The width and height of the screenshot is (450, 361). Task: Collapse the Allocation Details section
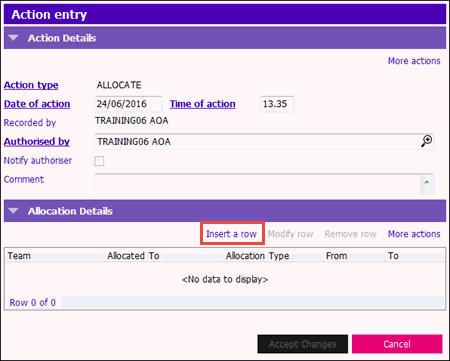pos(13,211)
